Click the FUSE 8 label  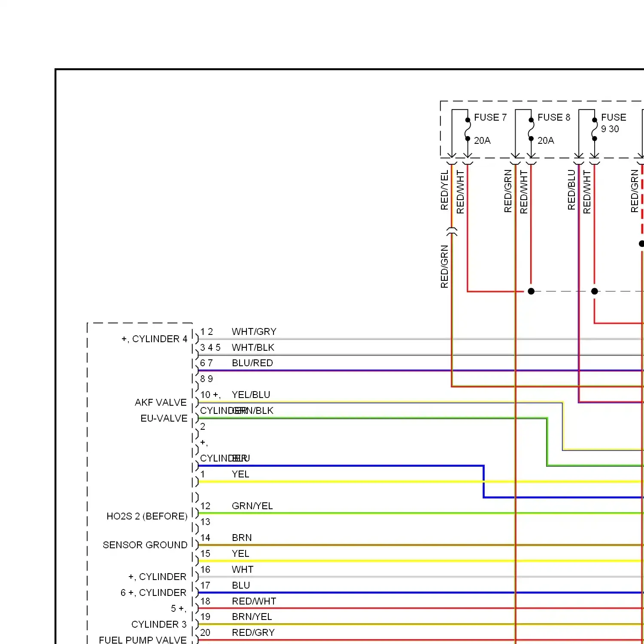click(554, 117)
